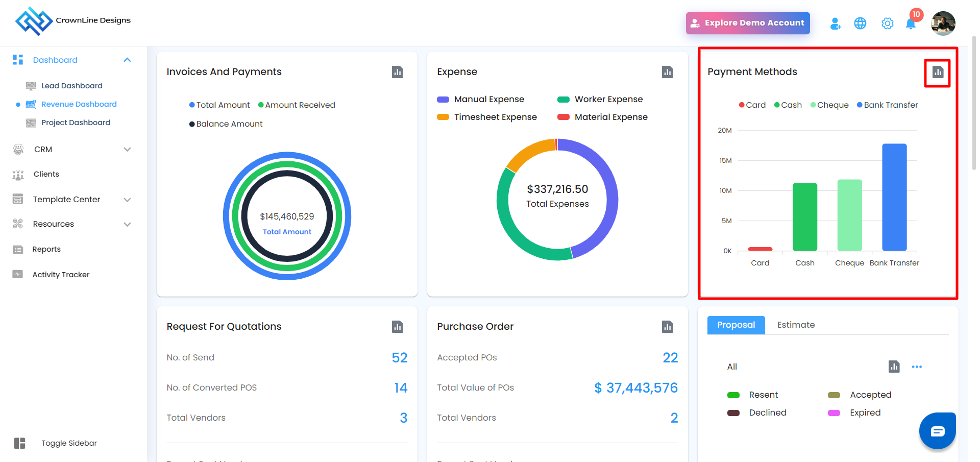Click Explore Demo Account button

[747, 23]
